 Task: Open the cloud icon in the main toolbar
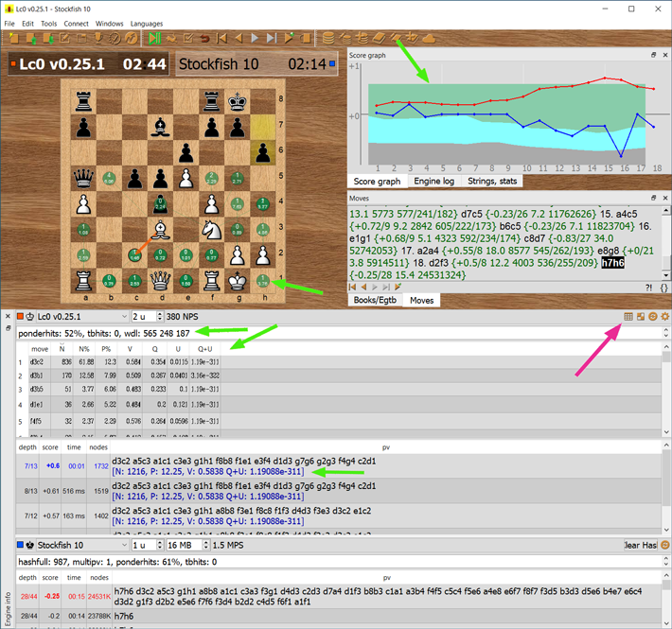(429, 38)
